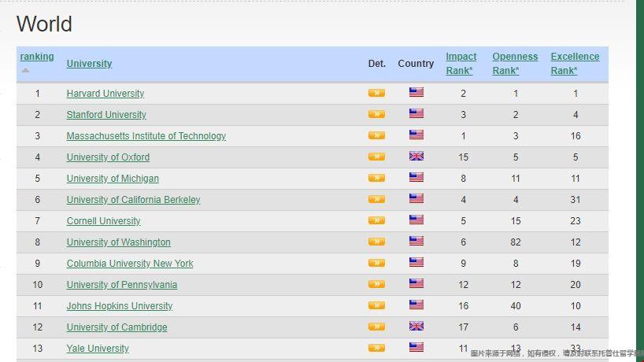Open Harvard University link
Screen dimensions: 644x362
(x=105, y=94)
